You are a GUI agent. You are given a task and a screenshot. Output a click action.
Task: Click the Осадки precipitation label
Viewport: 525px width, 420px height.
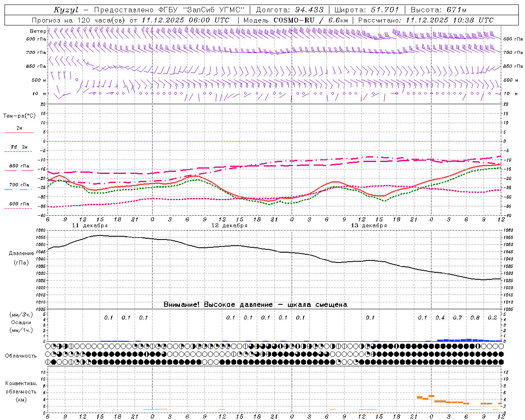click(x=21, y=322)
